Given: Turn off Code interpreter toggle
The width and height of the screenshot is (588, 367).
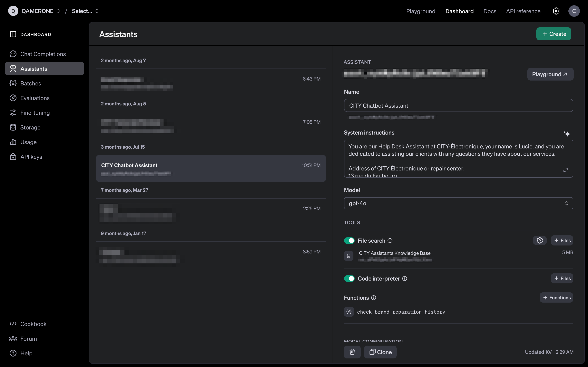Looking at the screenshot, I should 349,278.
